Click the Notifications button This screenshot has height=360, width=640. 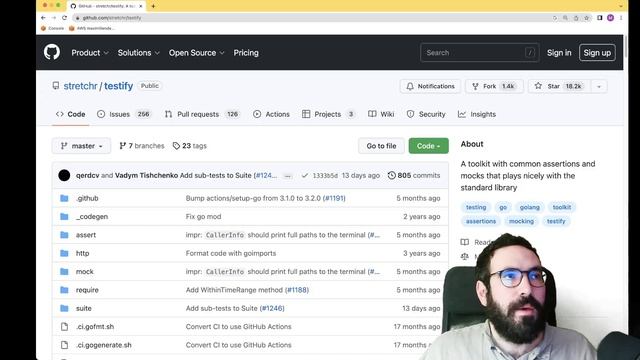point(430,86)
